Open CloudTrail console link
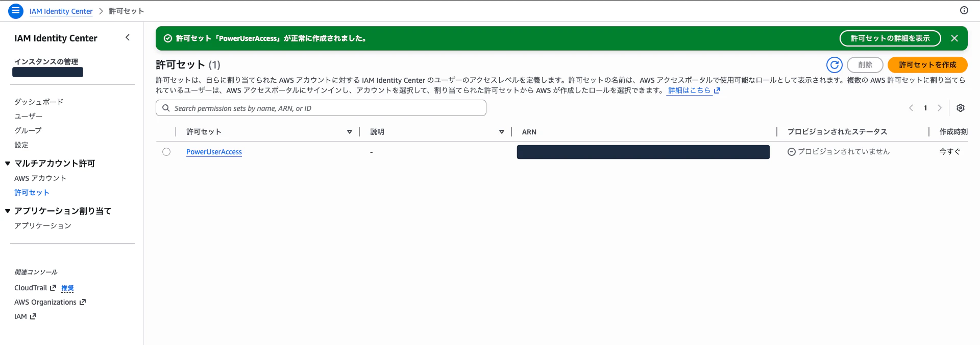The width and height of the screenshot is (980, 345). [x=31, y=288]
